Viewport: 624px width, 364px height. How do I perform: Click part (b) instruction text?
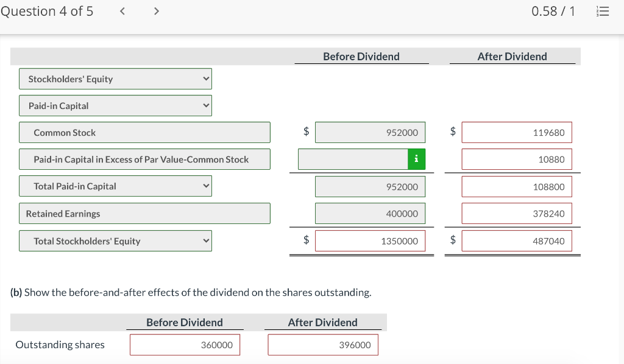(x=191, y=292)
